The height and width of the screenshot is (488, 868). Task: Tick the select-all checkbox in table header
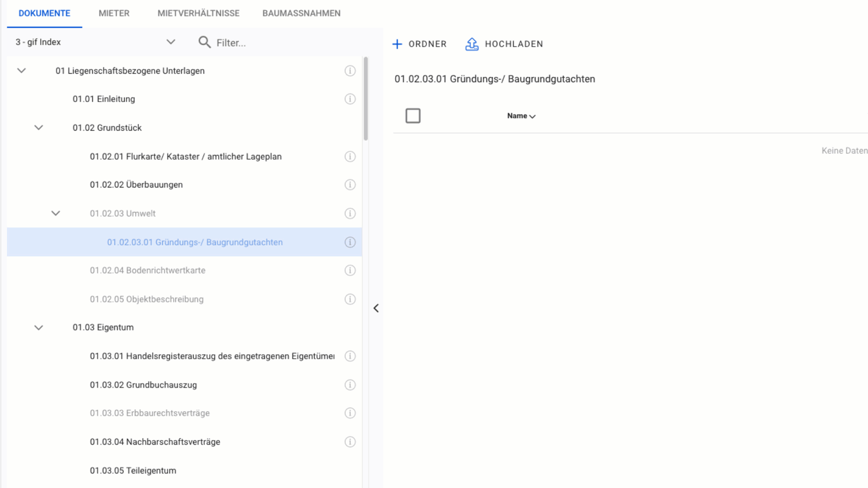[x=413, y=116]
